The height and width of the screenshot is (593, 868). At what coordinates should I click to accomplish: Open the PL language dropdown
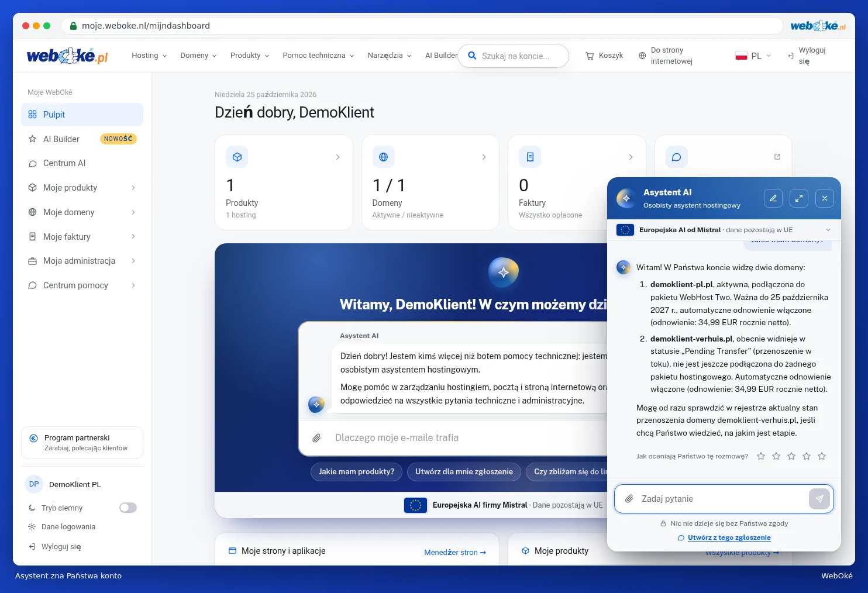pyautogui.click(x=753, y=56)
